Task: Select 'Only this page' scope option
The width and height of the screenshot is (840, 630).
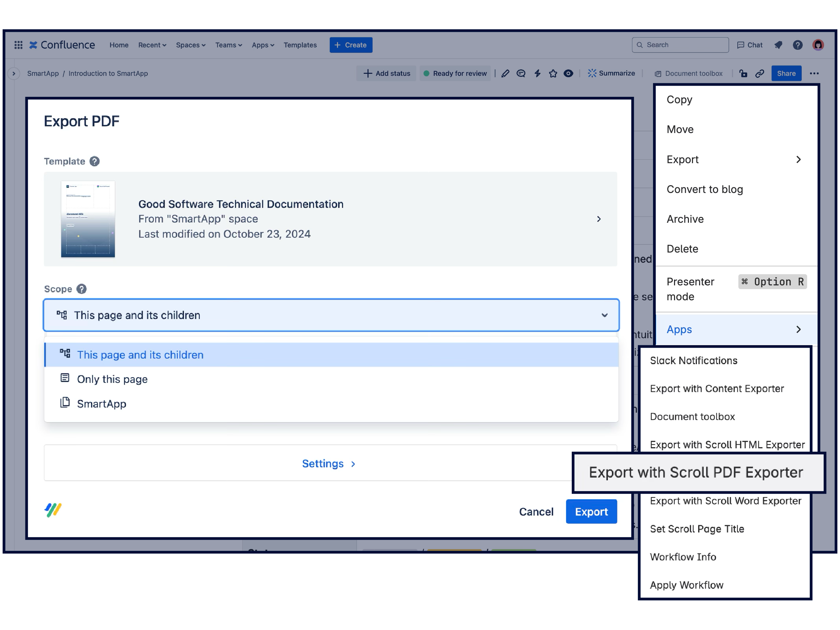Action: pyautogui.click(x=331, y=379)
